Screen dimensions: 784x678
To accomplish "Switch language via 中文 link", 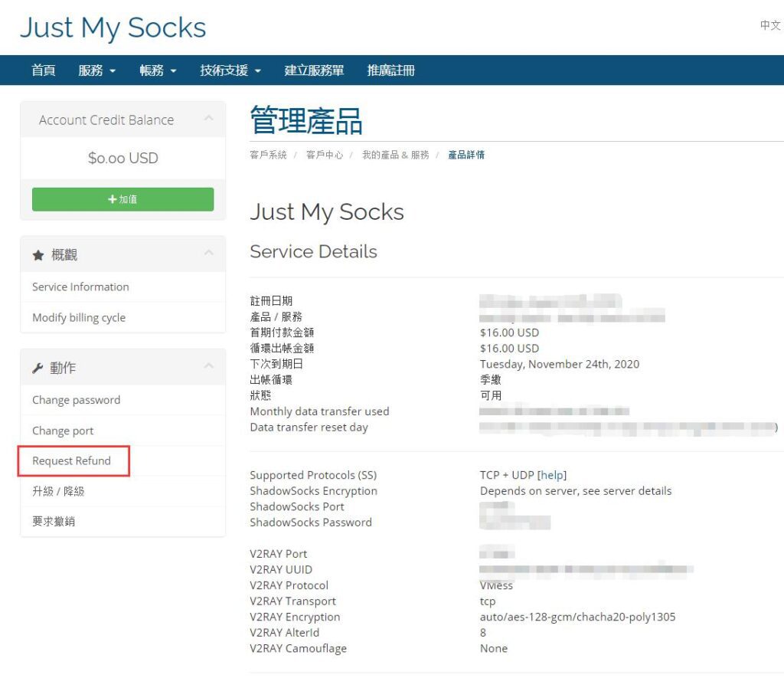I will click(770, 25).
